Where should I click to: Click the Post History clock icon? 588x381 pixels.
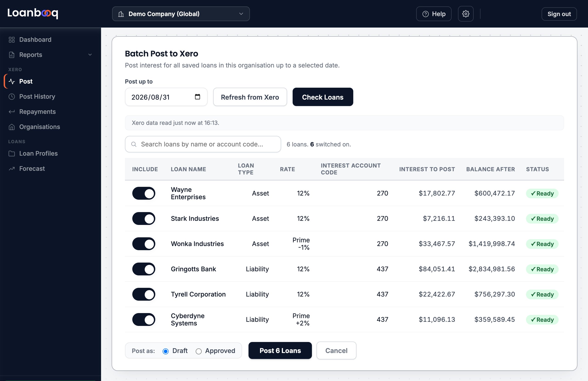pos(12,97)
